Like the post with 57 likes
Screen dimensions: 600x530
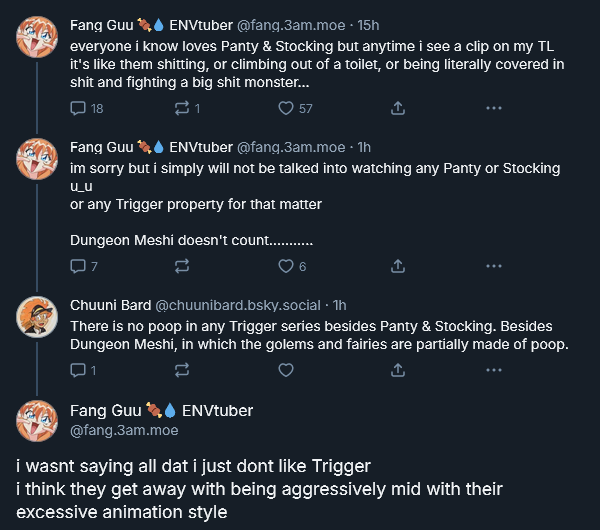(x=286, y=108)
